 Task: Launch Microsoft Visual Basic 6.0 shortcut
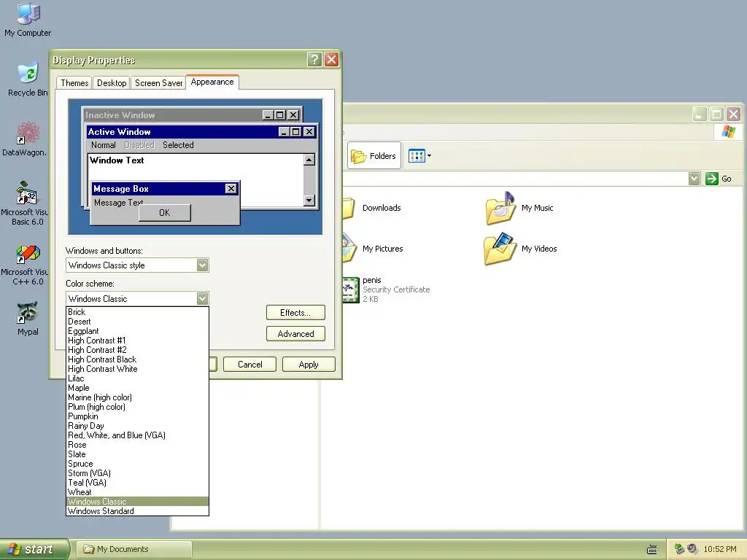click(26, 203)
